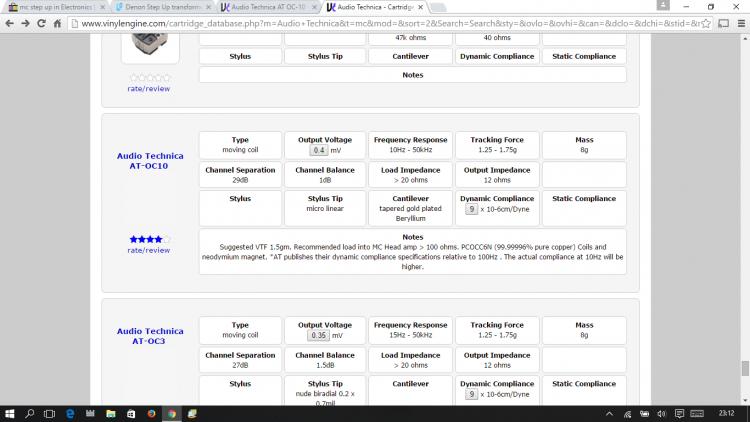Click rate/review under the empty star rating
Viewport: 750px width, 422px height.
148,89
